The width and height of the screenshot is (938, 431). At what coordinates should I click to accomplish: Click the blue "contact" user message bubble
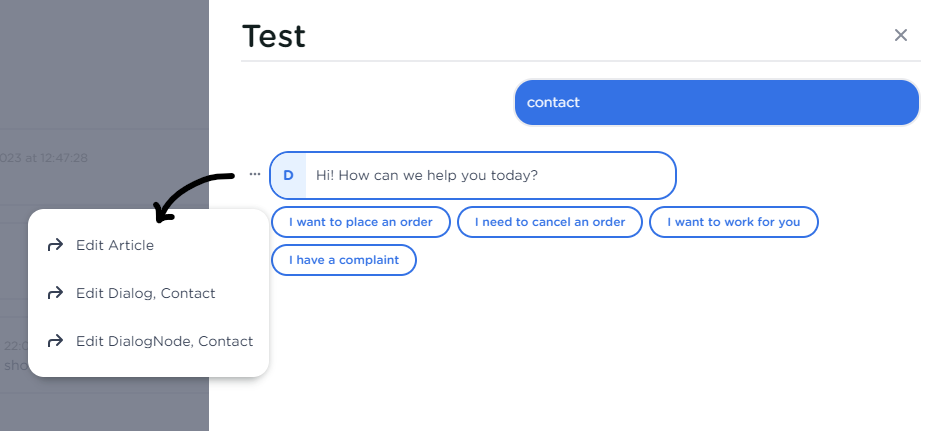coord(716,102)
